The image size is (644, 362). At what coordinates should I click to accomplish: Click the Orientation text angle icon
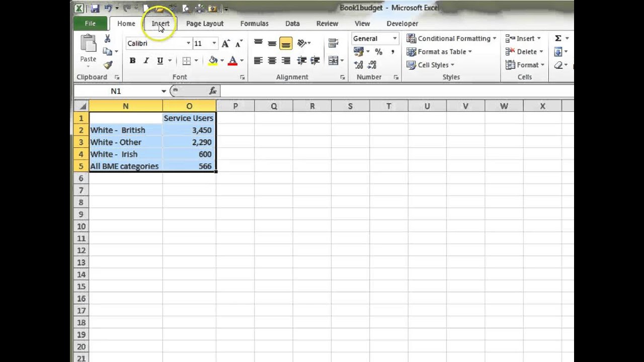click(x=302, y=43)
